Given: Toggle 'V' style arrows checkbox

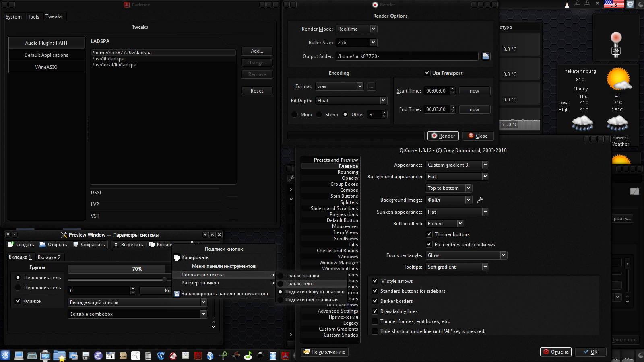Looking at the screenshot, I should pyautogui.click(x=375, y=281).
